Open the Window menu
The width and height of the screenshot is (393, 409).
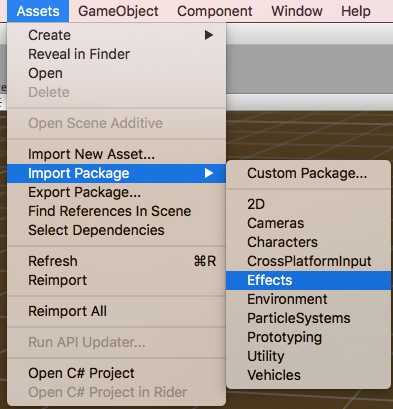[x=297, y=11]
